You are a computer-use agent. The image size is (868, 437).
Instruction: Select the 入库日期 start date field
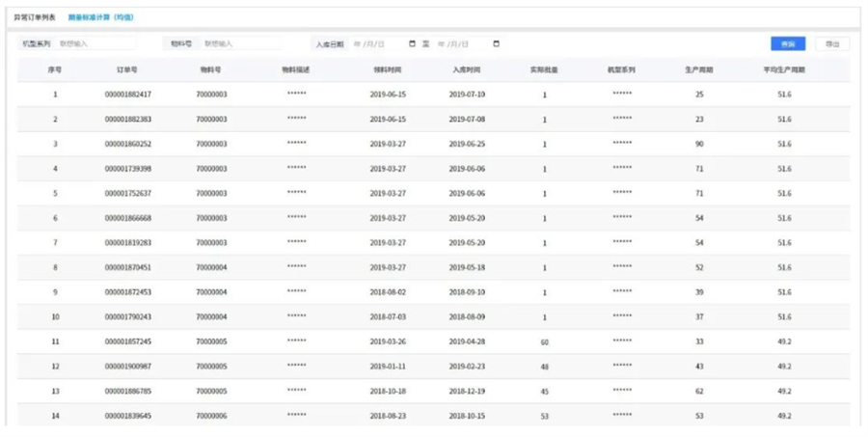tap(378, 43)
